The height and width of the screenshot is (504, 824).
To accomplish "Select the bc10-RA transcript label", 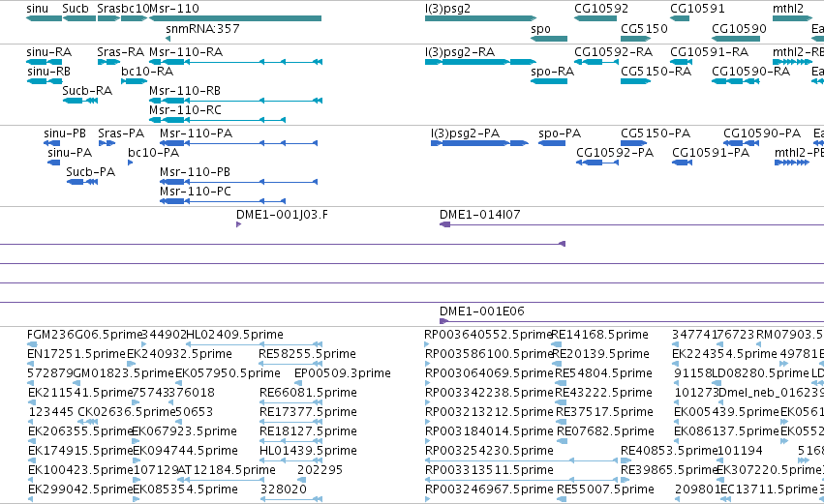I will click(147, 72).
